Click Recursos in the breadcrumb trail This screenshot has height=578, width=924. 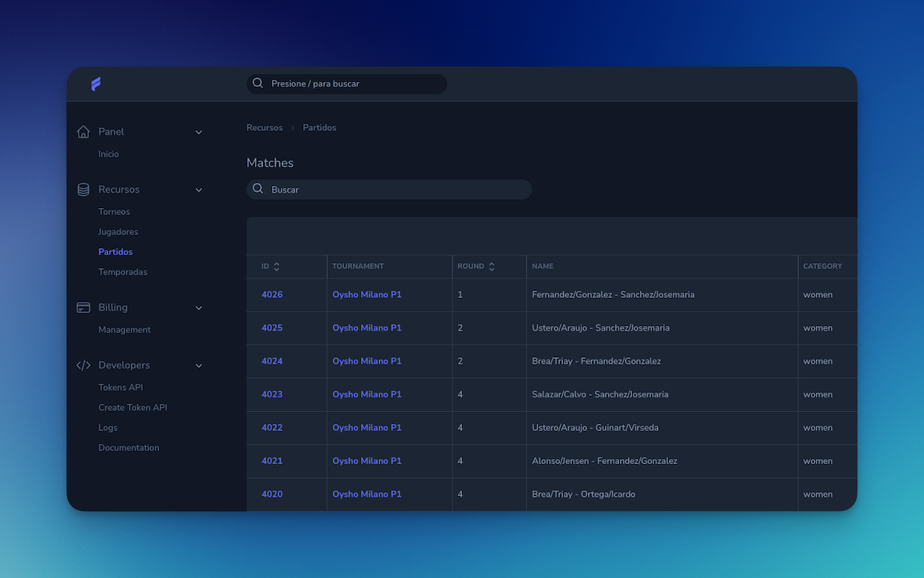pos(264,127)
